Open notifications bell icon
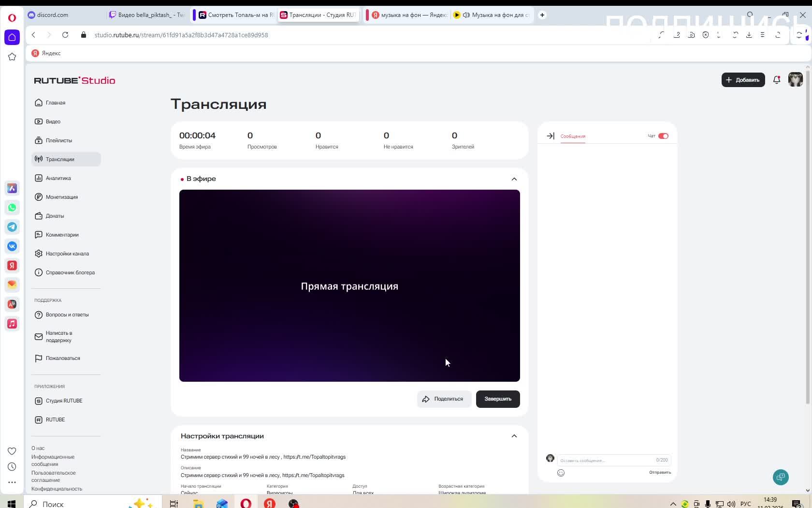Viewport: 812px width, 508px height. (x=777, y=80)
